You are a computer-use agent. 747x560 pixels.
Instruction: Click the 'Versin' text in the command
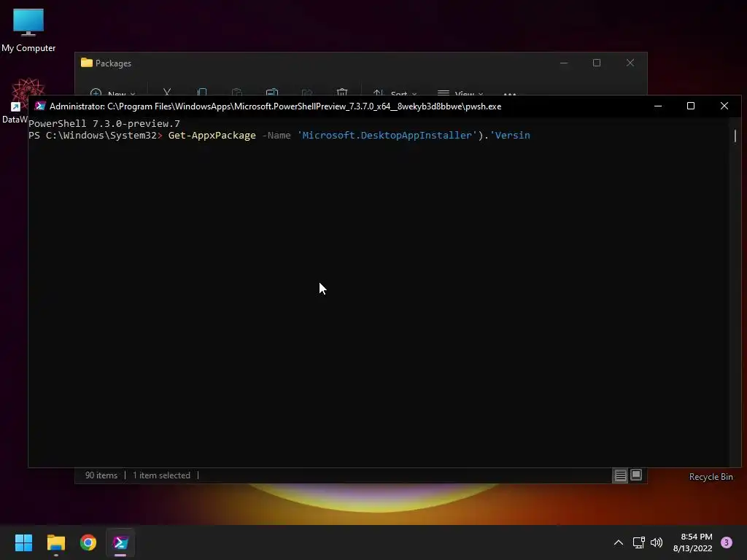(510, 136)
